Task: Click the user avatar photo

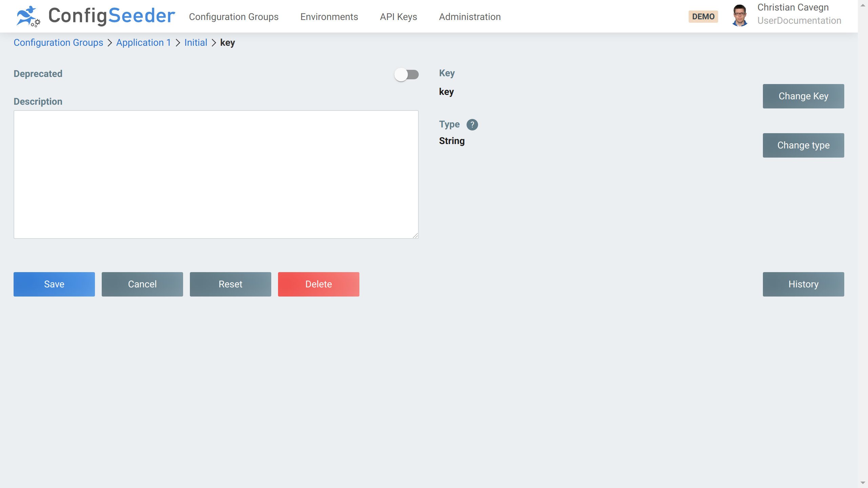Action: [x=740, y=15]
